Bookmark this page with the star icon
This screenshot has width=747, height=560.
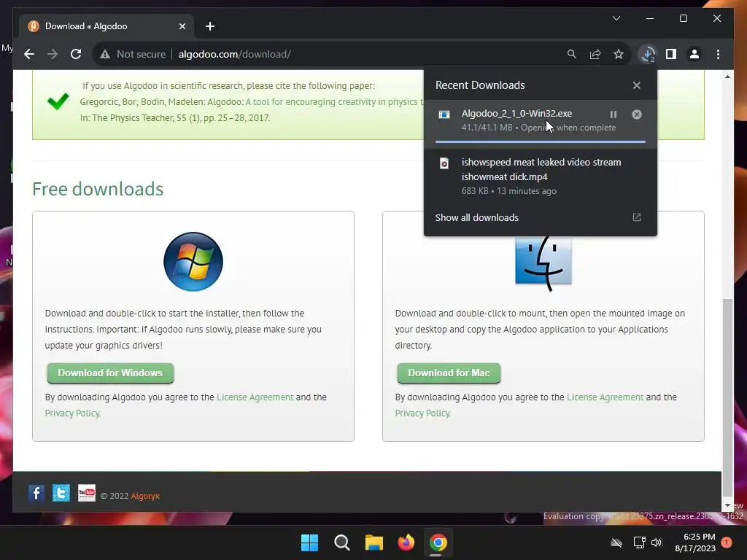pos(619,54)
